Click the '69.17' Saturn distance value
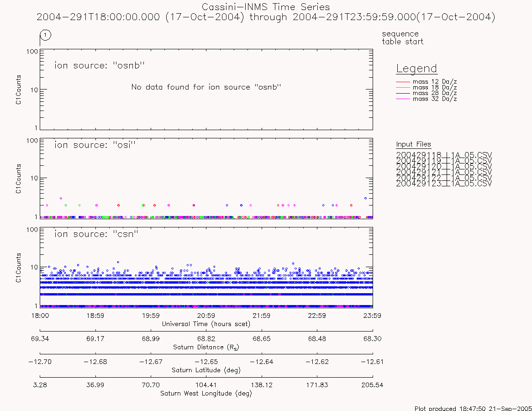This screenshot has height=411, width=532. point(95,339)
